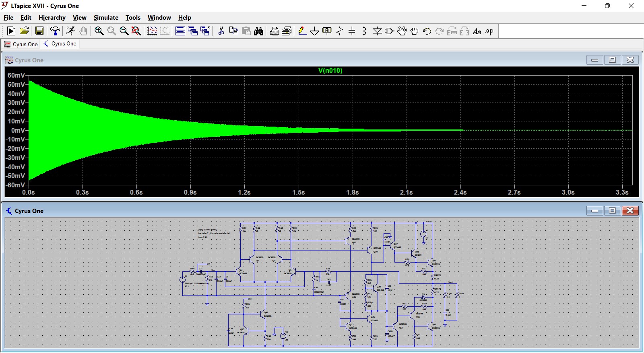Click the 0.0s time axis label
Image resolution: width=644 pixels, height=353 pixels.
coord(29,192)
